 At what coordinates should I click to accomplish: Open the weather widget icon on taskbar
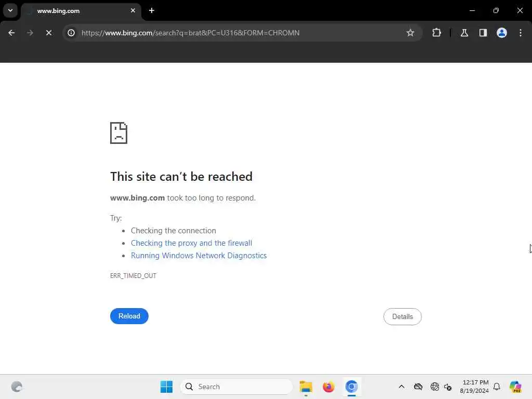(x=17, y=387)
